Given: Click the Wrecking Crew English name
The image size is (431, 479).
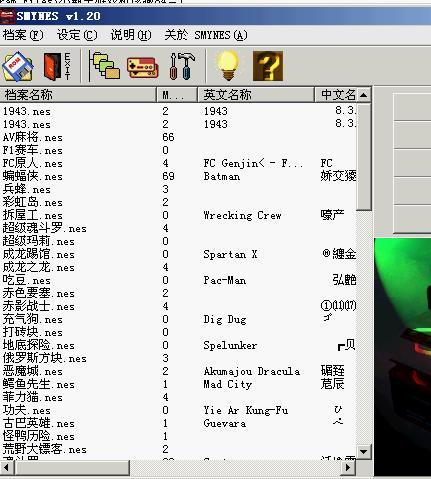Looking at the screenshot, I should 243,215.
